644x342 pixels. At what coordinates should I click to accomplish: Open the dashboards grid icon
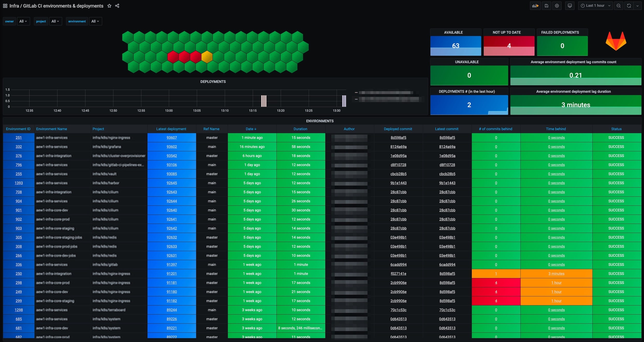point(5,6)
